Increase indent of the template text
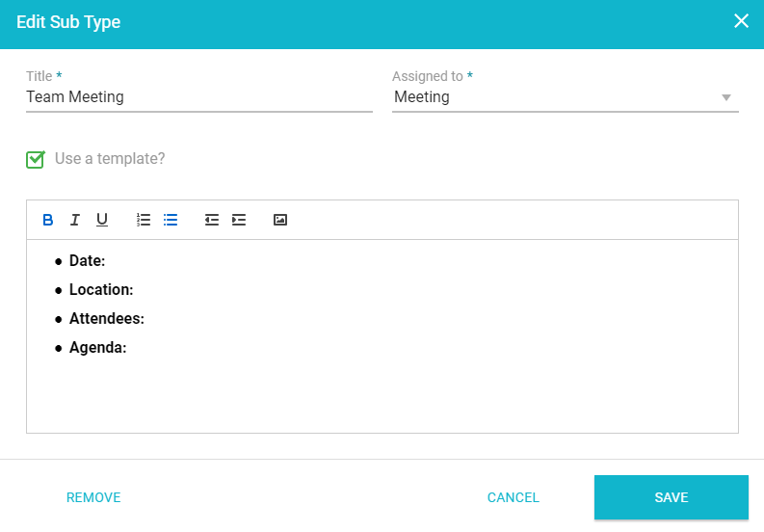 click(x=239, y=220)
